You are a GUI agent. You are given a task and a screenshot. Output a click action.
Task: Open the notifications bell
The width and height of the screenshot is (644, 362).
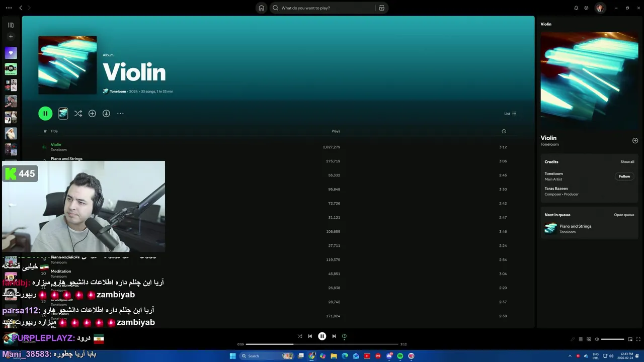point(576,8)
